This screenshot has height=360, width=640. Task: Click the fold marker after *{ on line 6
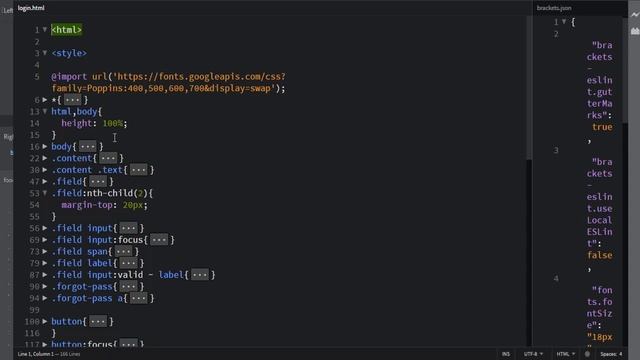pyautogui.click(x=72, y=100)
